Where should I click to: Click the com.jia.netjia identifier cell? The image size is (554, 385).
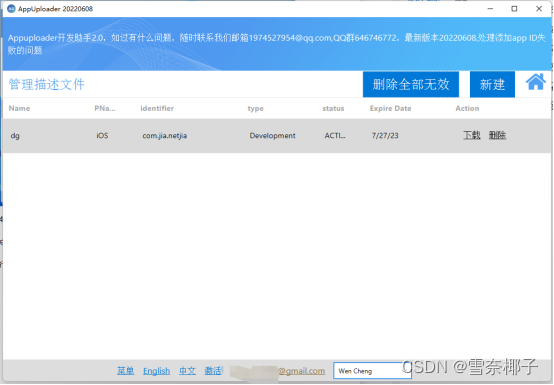[x=165, y=136]
